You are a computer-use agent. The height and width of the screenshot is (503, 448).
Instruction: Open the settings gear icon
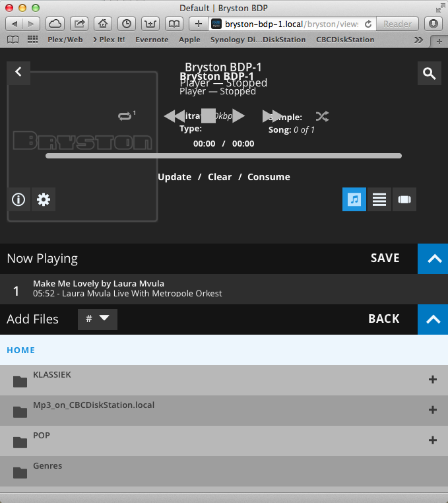tap(44, 199)
